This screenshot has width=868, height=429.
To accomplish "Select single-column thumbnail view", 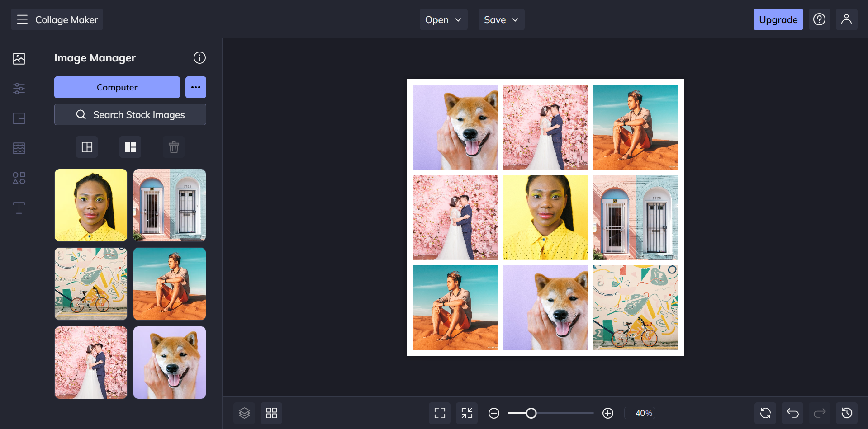I will pos(86,147).
